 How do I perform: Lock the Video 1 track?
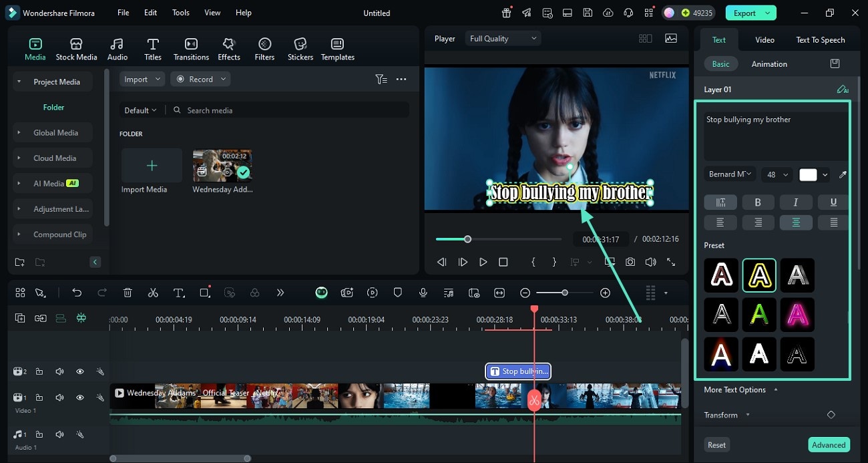[39, 398]
